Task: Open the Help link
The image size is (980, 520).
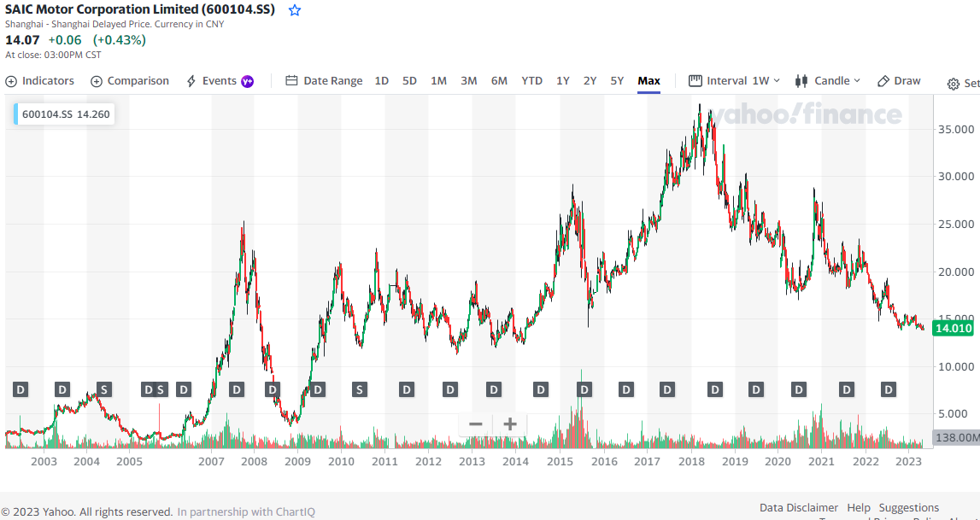Action: point(859,507)
